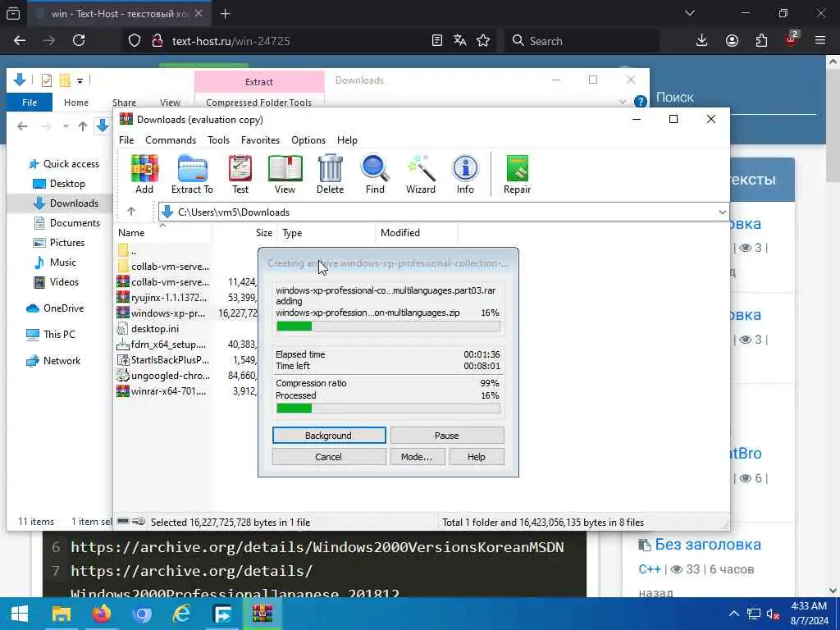Open Firefox extensions puzzle icon
840x630 pixels.
point(761,40)
